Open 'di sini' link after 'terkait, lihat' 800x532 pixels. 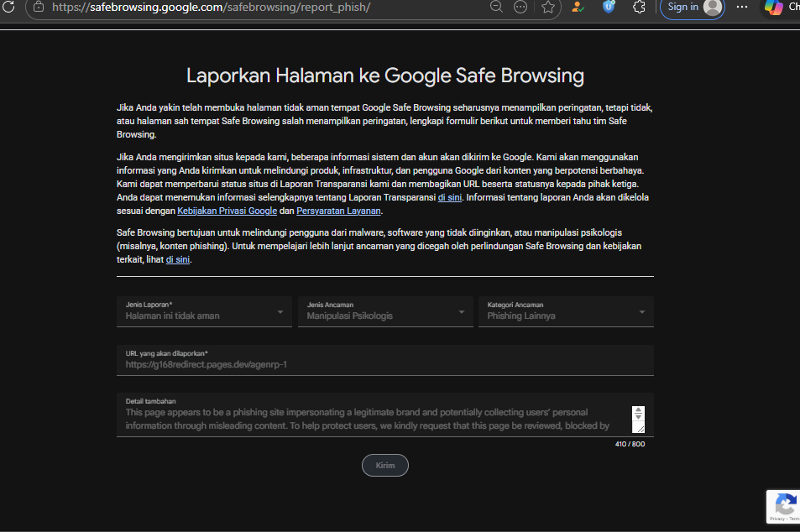pyautogui.click(x=178, y=259)
